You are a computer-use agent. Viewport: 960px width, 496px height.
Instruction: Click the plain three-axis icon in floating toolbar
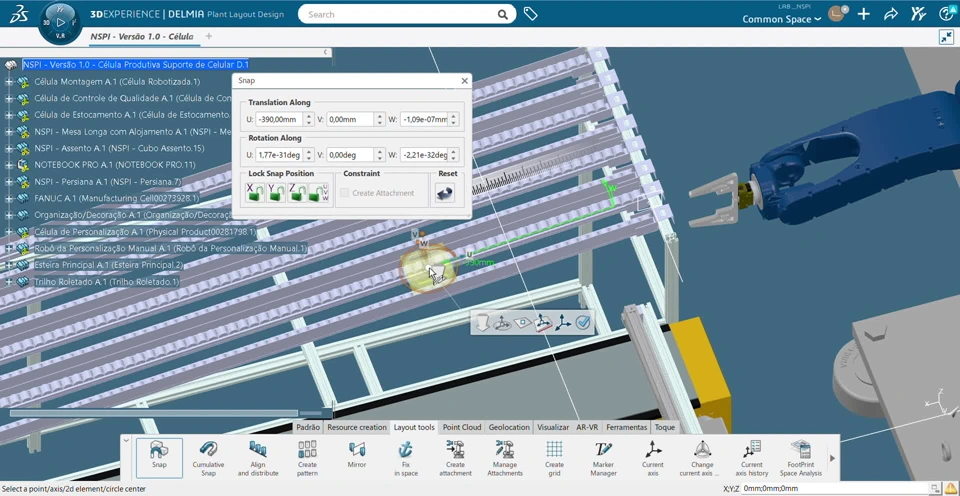coord(563,322)
